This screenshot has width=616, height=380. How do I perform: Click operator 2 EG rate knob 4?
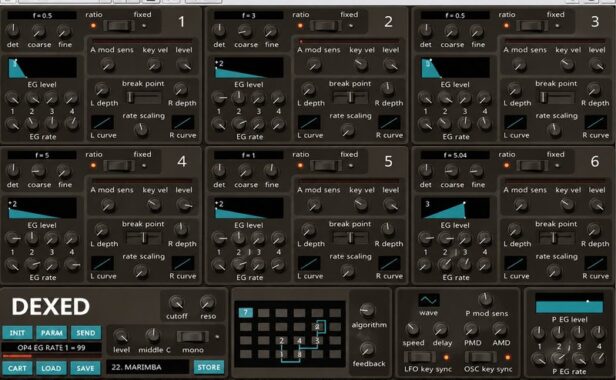coord(278,124)
